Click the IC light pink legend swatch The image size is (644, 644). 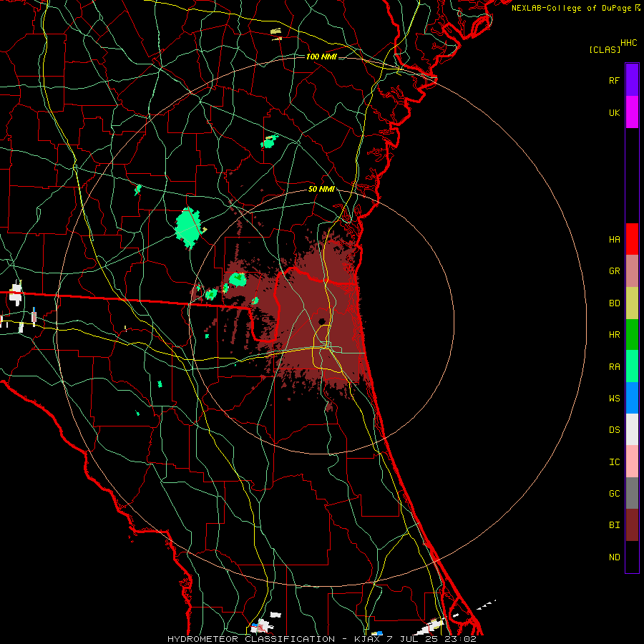[x=632, y=462]
